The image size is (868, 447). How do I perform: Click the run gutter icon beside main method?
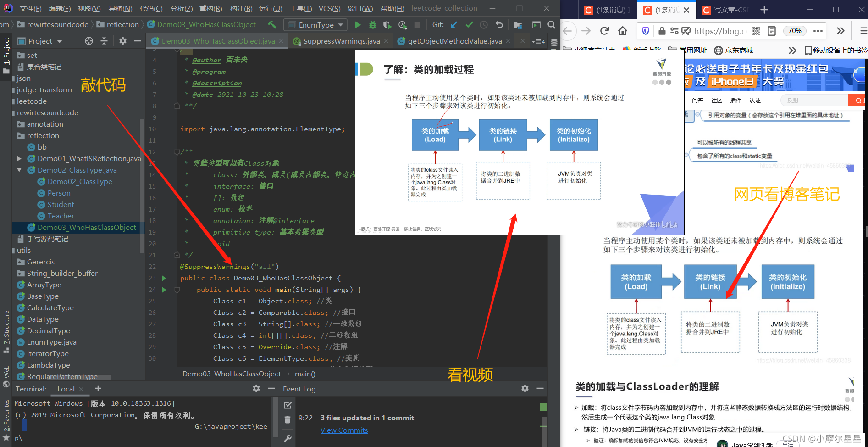164,290
